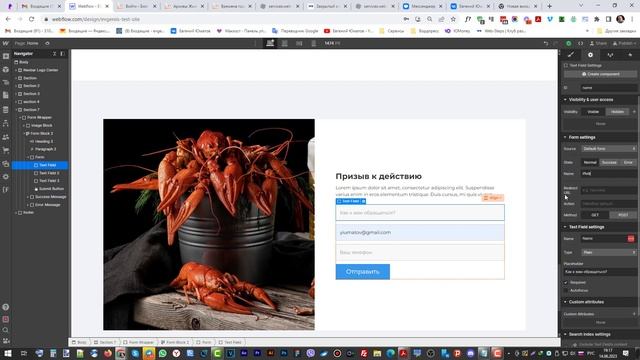Select Form Block 2 breadcrumb at bottom
The width and height of the screenshot is (640, 360).
coord(175,342)
